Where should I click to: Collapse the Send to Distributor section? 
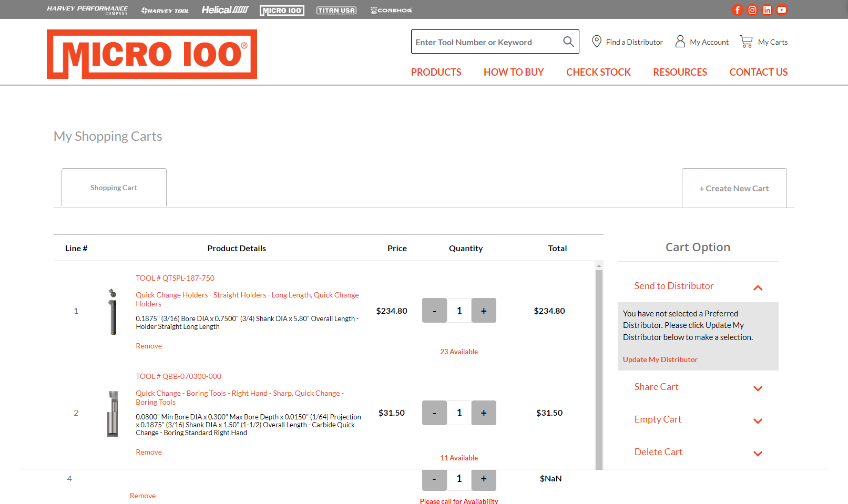[758, 287]
